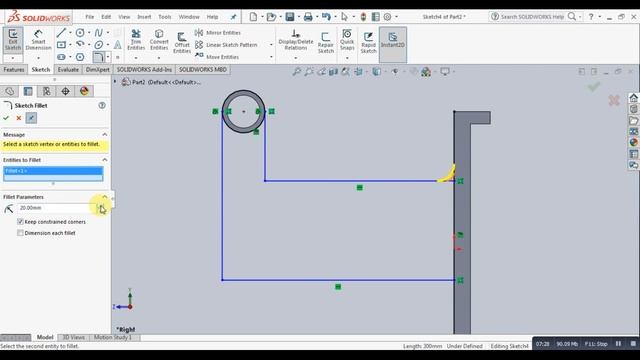640x360 pixels.
Task: Select the Polygon sketch tool
Action: coord(80,57)
